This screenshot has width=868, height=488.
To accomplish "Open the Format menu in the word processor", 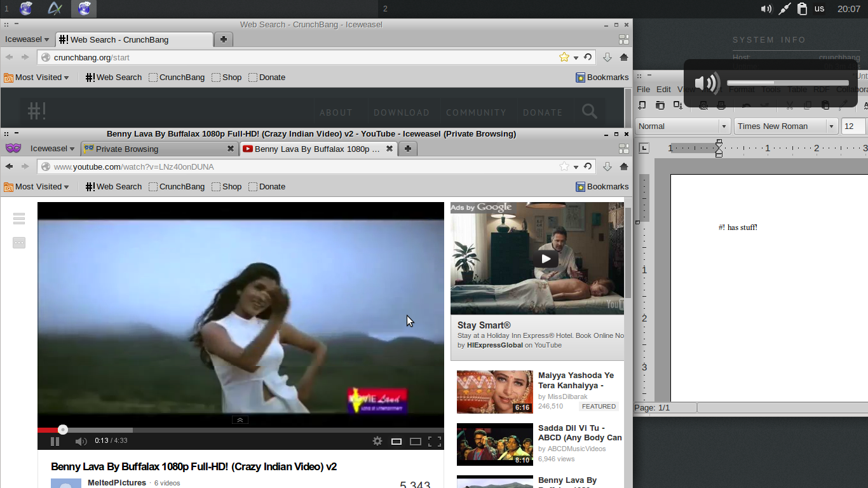I will (742, 90).
